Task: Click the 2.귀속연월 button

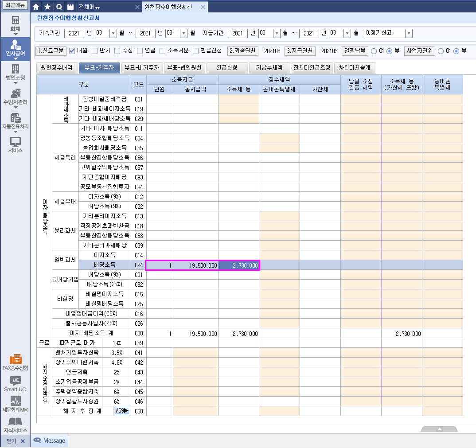Action: click(243, 51)
